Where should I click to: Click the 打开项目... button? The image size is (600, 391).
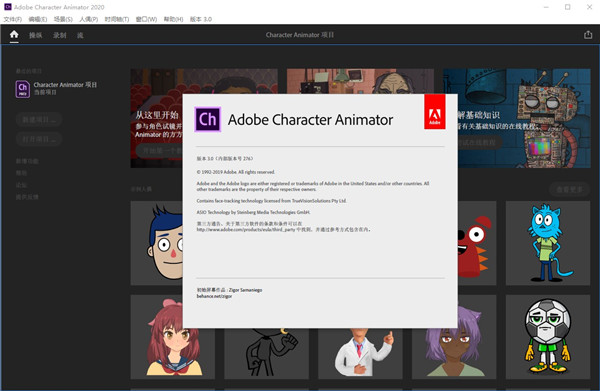(x=39, y=139)
